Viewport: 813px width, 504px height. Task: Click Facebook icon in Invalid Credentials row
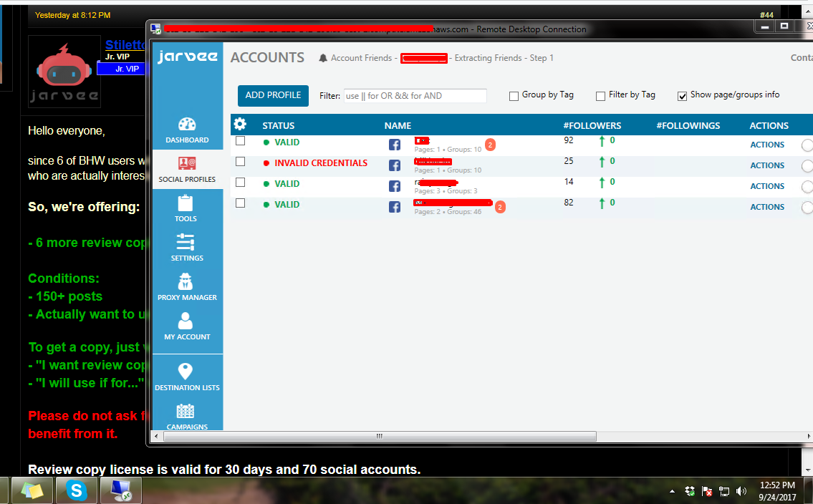click(x=395, y=165)
